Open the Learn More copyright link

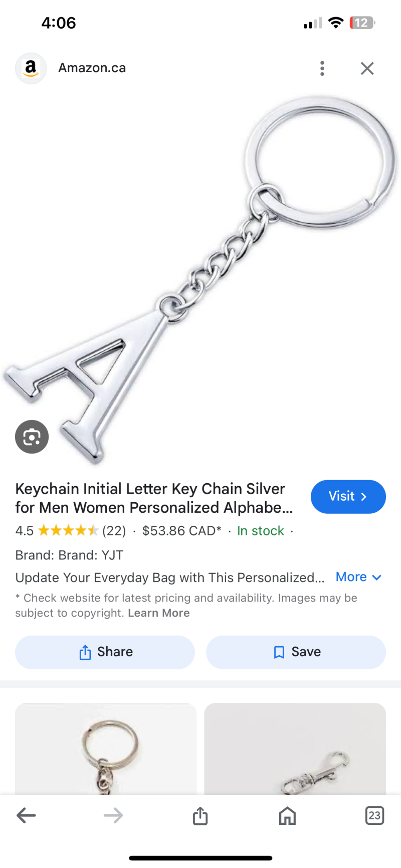pos(159,613)
